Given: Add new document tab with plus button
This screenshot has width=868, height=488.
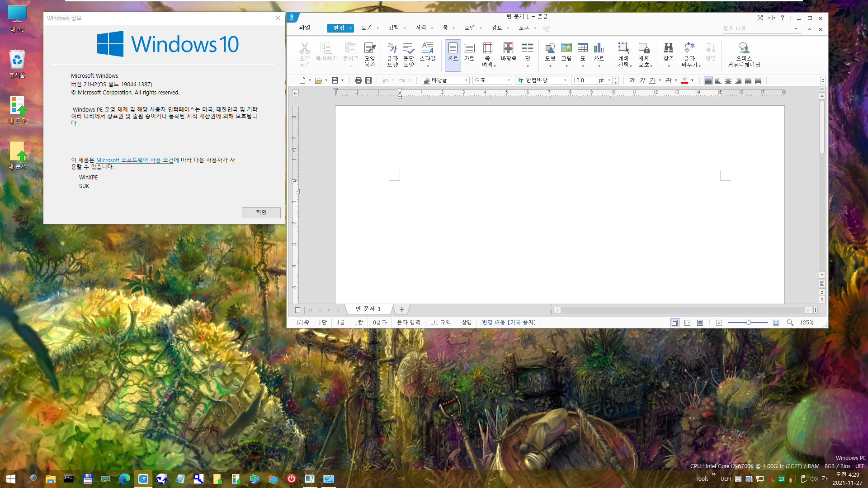Looking at the screenshot, I should point(401,310).
